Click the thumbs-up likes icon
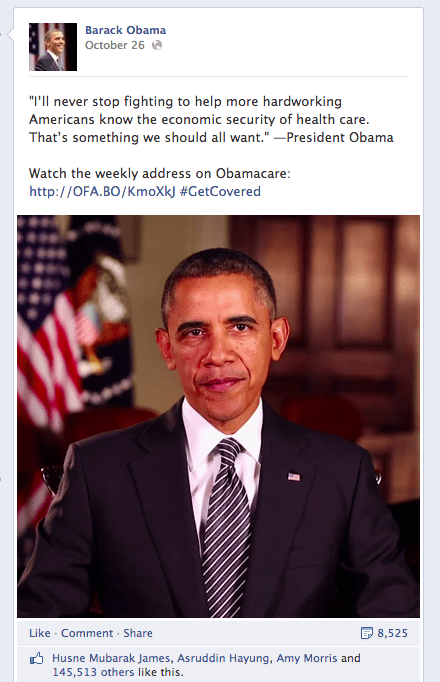Image resolution: width=440 pixels, height=682 pixels. [37, 659]
